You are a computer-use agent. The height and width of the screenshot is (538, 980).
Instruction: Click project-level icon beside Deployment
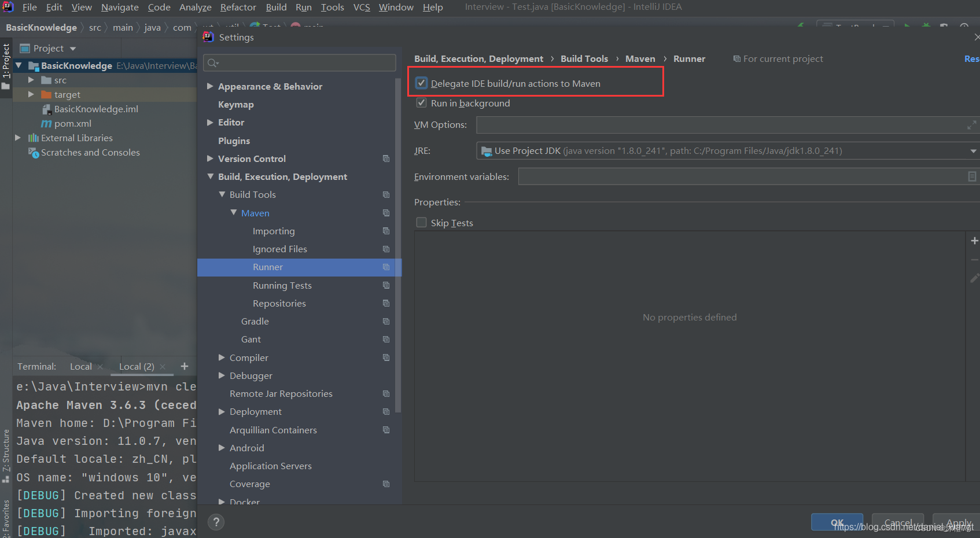[386, 411]
